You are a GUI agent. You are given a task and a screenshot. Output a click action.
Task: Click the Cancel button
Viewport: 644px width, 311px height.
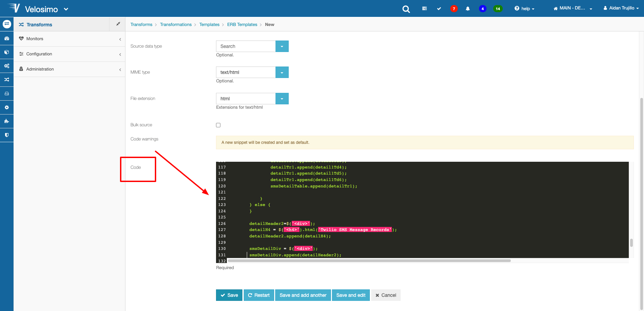(386, 295)
